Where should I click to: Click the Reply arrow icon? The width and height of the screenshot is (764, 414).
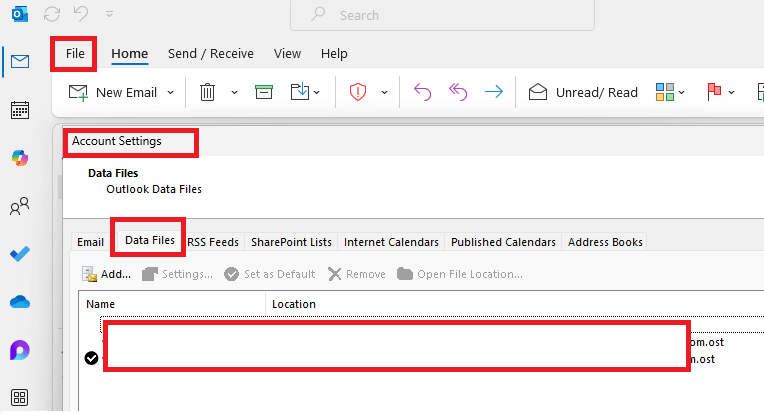[422, 92]
